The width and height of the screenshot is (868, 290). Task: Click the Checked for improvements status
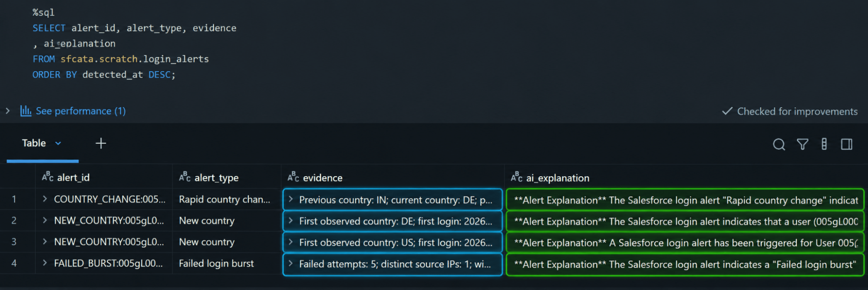click(790, 112)
